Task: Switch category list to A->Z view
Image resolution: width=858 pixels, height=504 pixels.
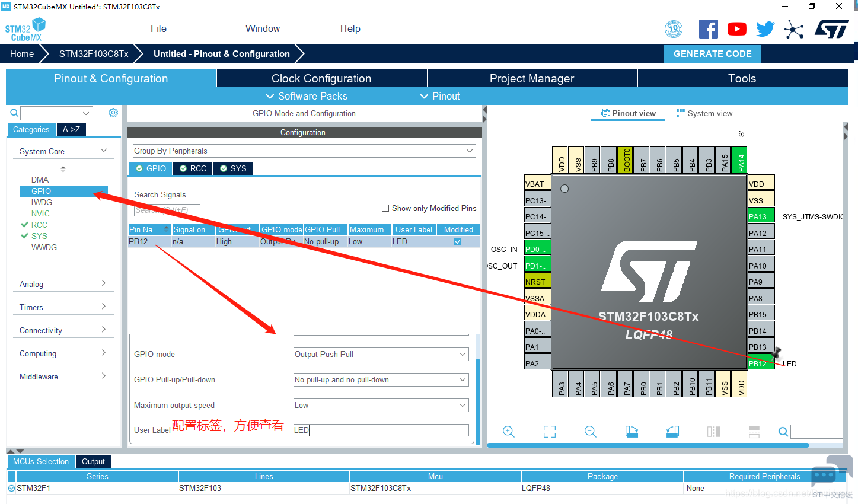Action: (x=72, y=129)
